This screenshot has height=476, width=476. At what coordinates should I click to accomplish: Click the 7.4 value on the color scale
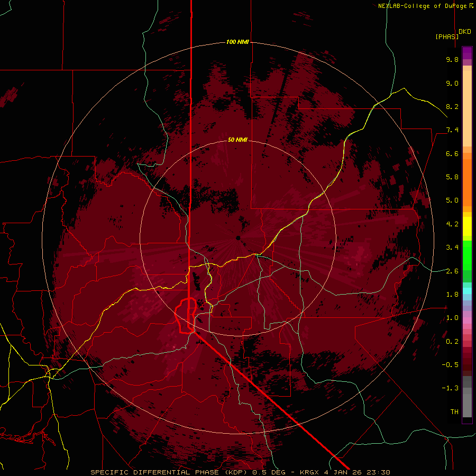(452, 130)
